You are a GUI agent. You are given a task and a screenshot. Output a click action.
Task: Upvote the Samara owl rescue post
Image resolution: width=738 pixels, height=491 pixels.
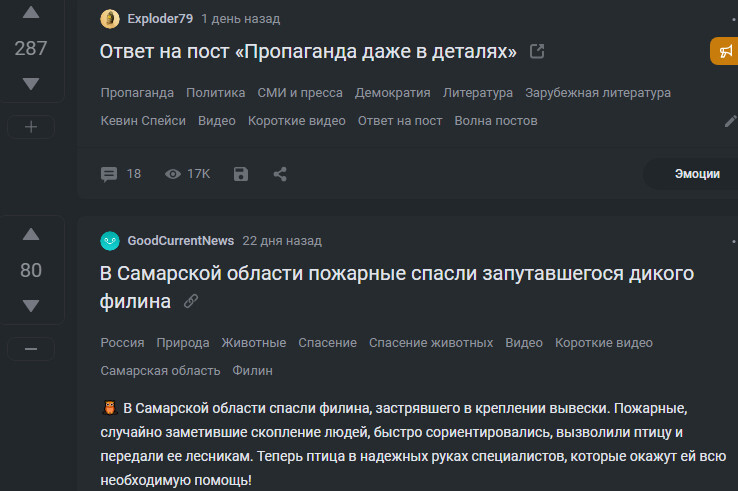(x=31, y=235)
